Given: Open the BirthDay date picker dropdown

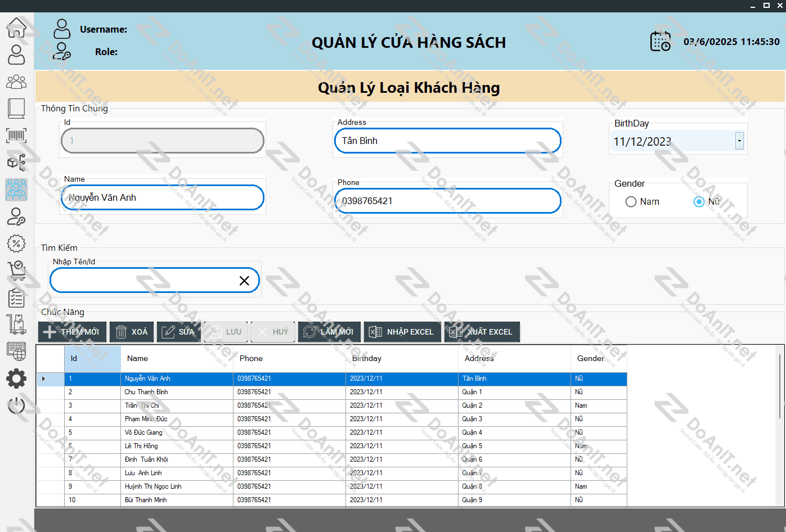Looking at the screenshot, I should click(x=739, y=141).
